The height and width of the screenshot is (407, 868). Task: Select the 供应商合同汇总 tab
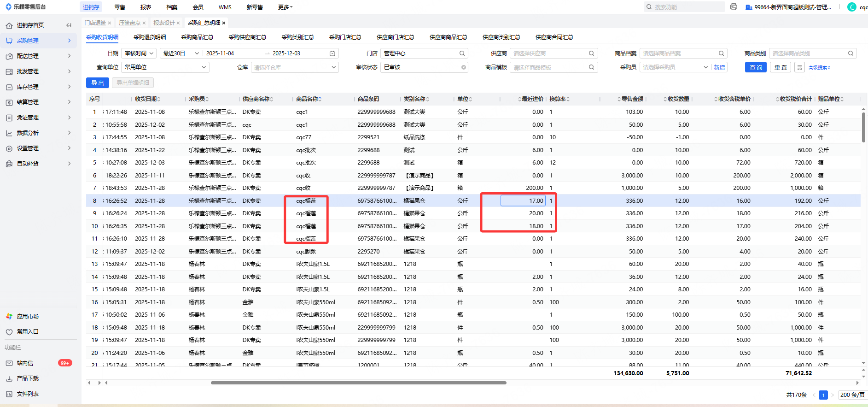pyautogui.click(x=554, y=37)
